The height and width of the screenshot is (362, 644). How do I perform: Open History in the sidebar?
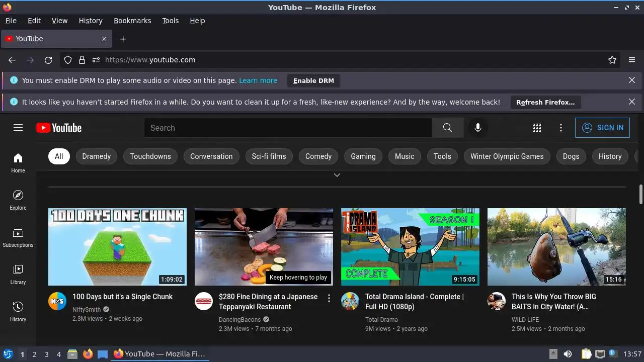coord(18,312)
